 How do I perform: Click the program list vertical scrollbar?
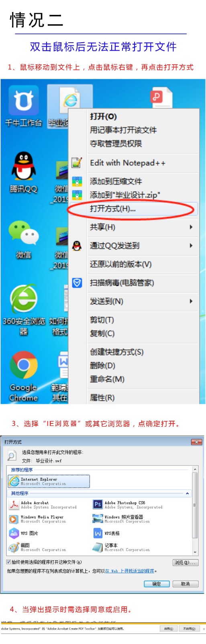tap(195, 510)
